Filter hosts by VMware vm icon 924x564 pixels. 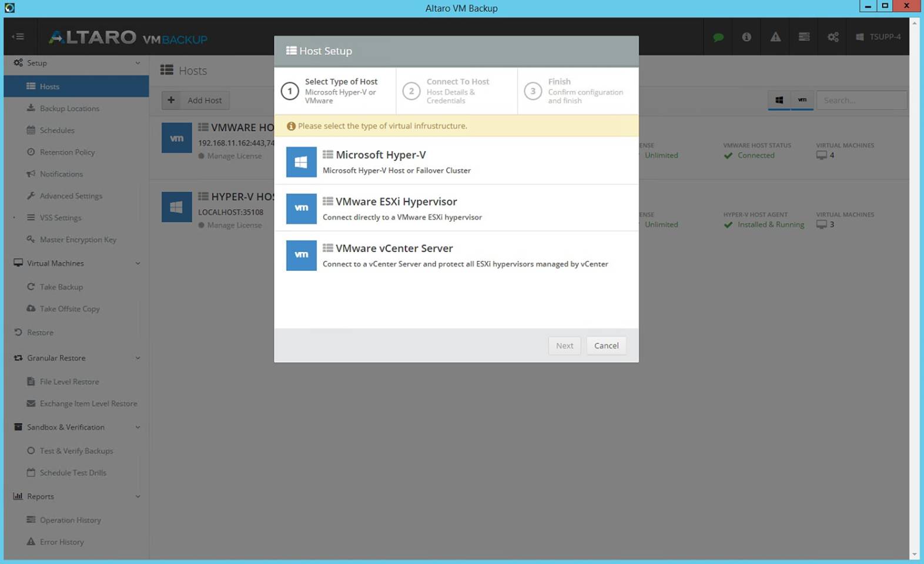[802, 100]
